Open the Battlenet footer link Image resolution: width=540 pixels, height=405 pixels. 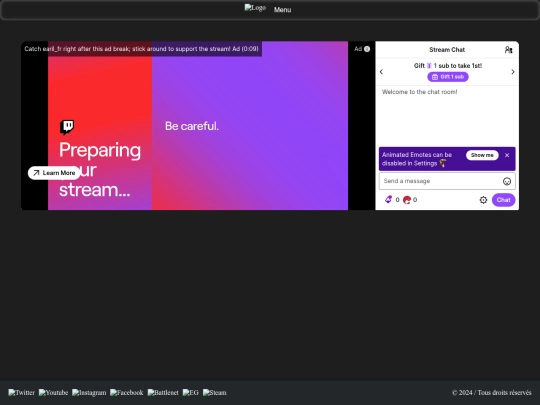click(x=163, y=393)
